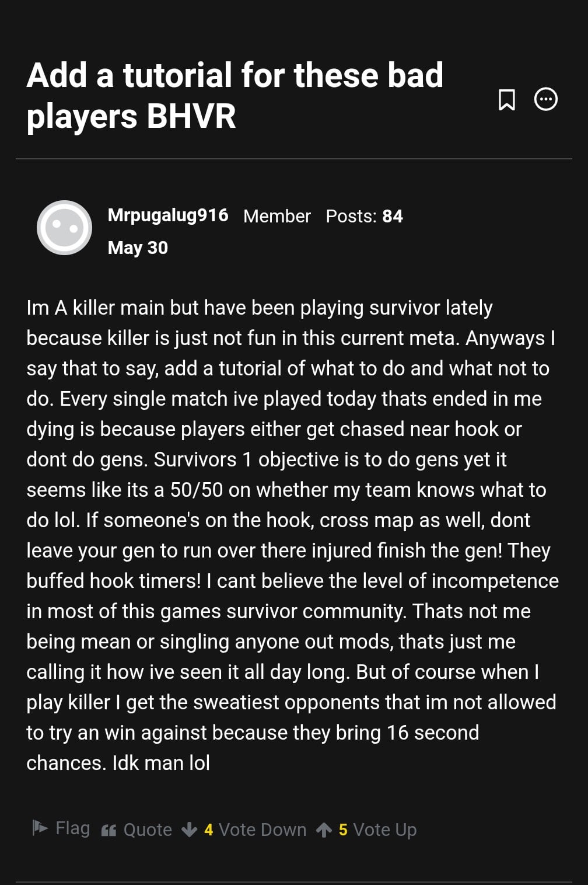Visit the Mrpugalug916 username profile link
Image resolution: width=588 pixels, height=885 pixels.
[168, 215]
